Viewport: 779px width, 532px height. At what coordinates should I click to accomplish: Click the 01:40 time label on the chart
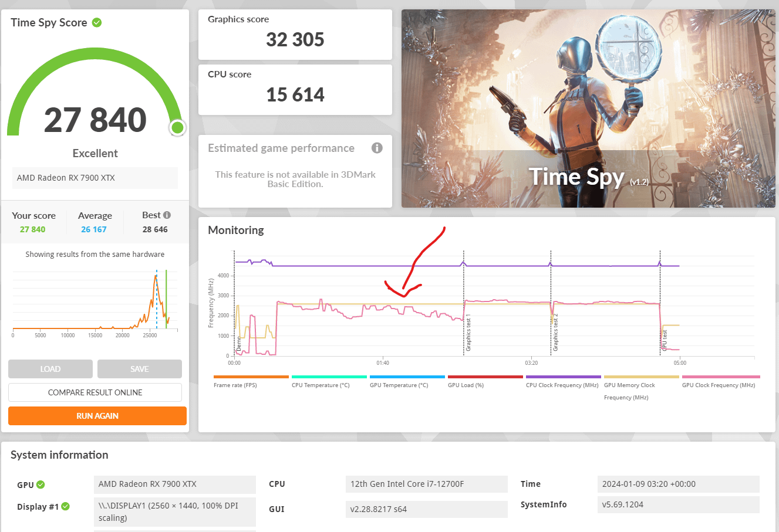click(383, 363)
